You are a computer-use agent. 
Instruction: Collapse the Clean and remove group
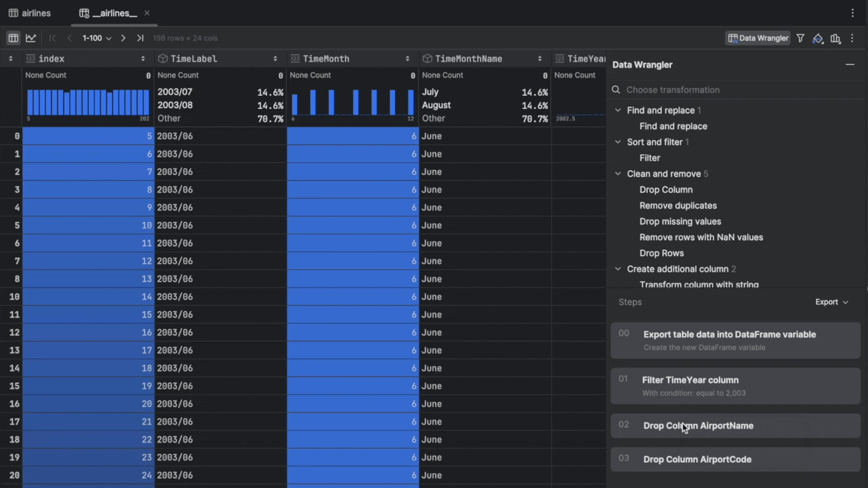click(618, 174)
